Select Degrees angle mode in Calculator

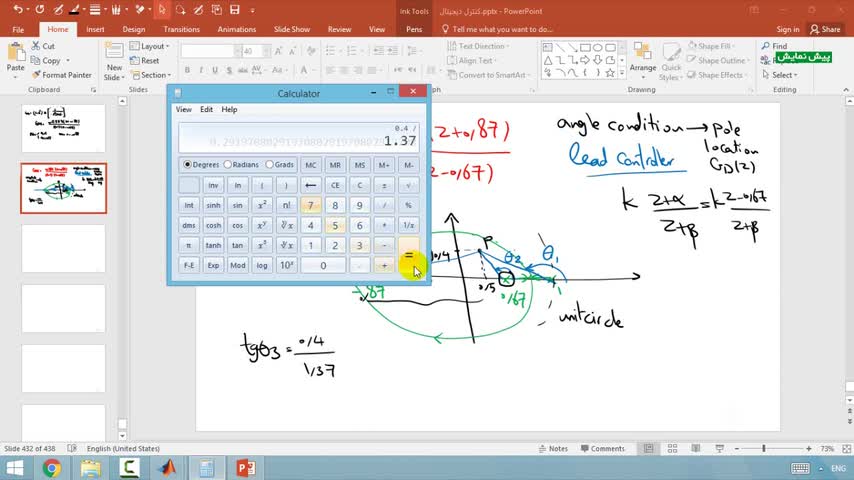201,165
